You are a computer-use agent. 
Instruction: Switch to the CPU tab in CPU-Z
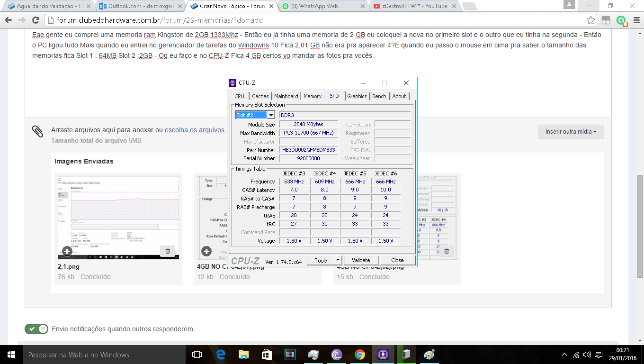(240, 96)
